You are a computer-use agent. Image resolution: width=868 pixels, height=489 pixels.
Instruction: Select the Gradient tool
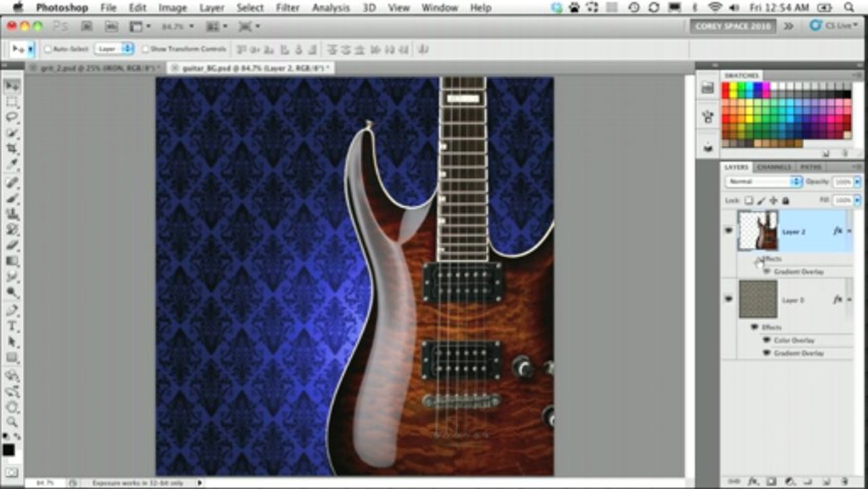[x=12, y=261]
